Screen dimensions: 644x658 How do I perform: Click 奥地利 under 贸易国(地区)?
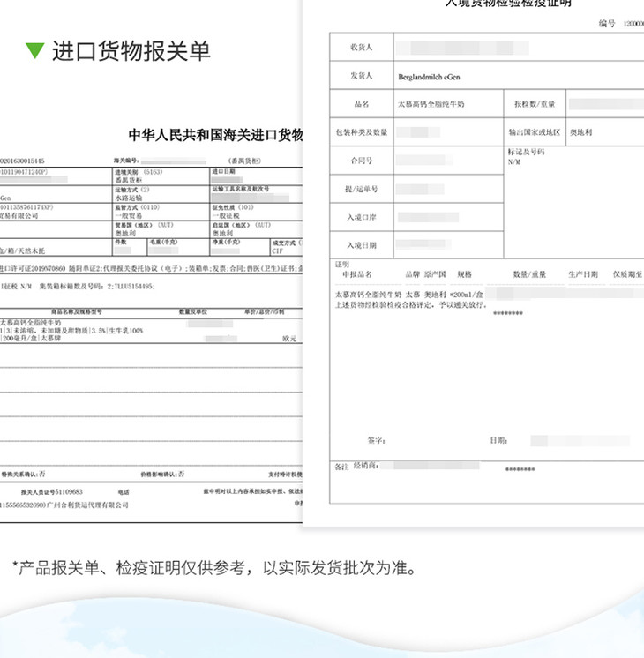(x=125, y=234)
